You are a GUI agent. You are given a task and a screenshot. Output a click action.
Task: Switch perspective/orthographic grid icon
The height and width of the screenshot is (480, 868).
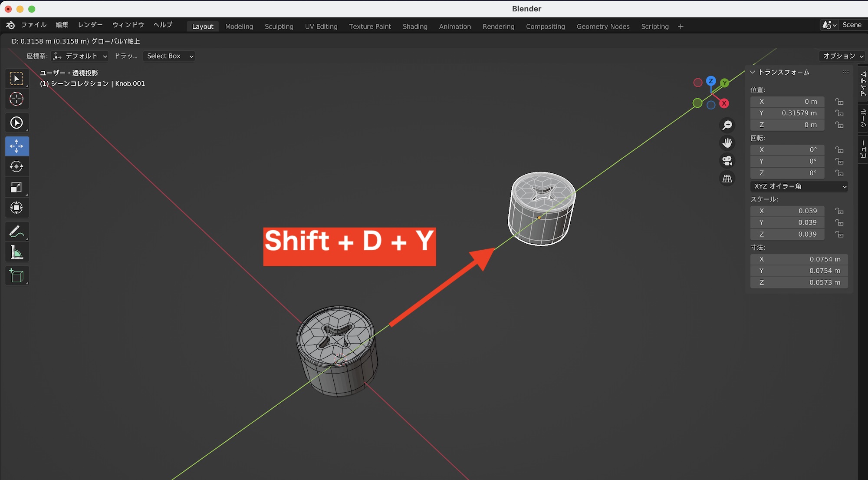point(727,179)
